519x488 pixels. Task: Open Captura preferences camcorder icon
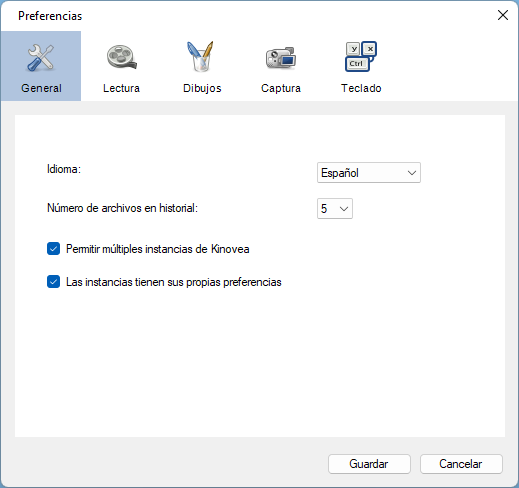tap(281, 58)
